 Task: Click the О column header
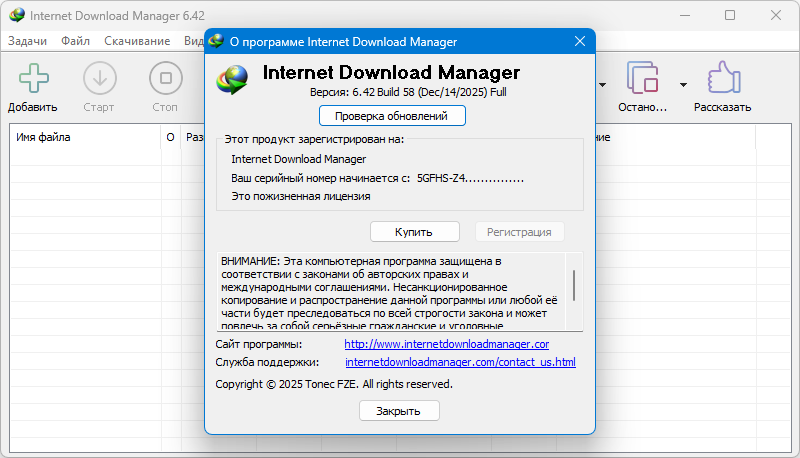point(170,137)
